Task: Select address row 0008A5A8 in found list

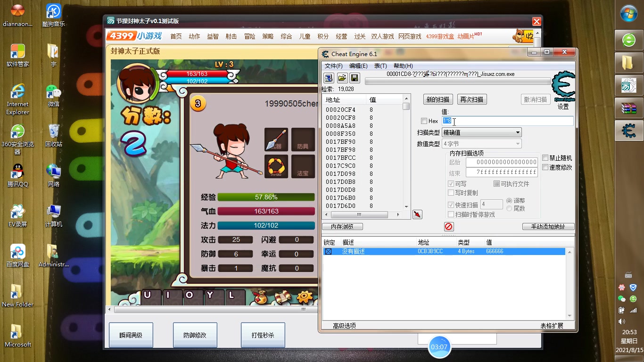Action: click(x=362, y=126)
